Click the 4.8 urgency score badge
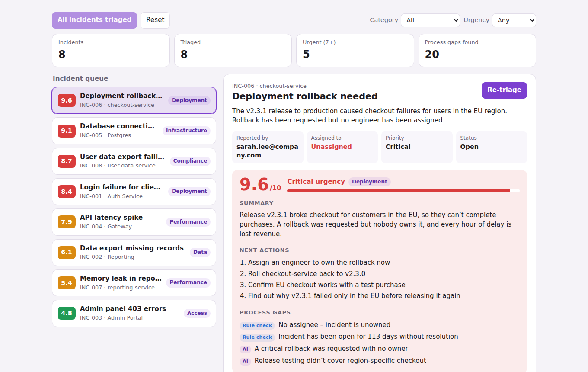Image resolution: width=588 pixels, height=372 pixels. 67,313
